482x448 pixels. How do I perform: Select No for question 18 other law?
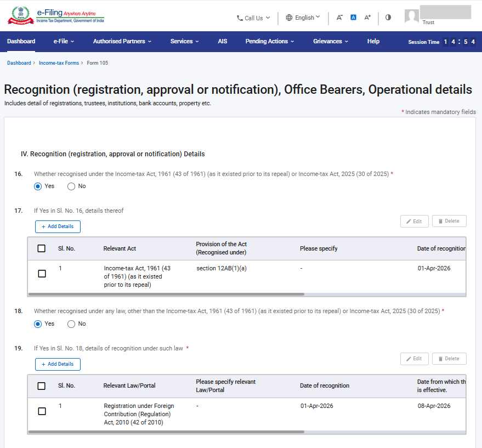coord(71,324)
